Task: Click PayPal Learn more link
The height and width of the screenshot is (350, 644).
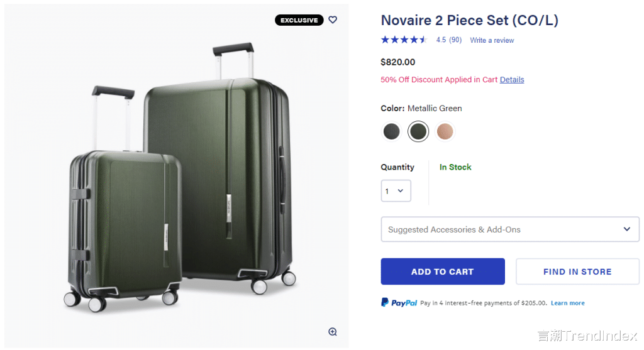Action: pyautogui.click(x=568, y=303)
